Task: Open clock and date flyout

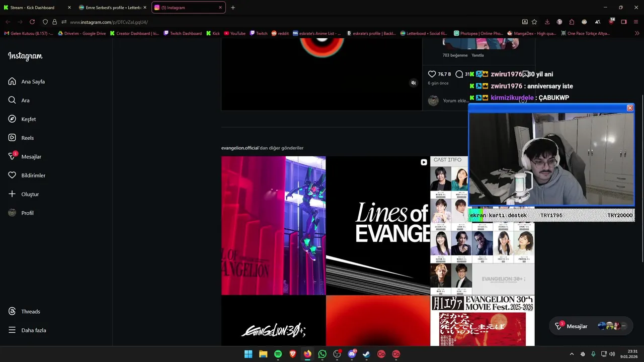Action: (629, 354)
